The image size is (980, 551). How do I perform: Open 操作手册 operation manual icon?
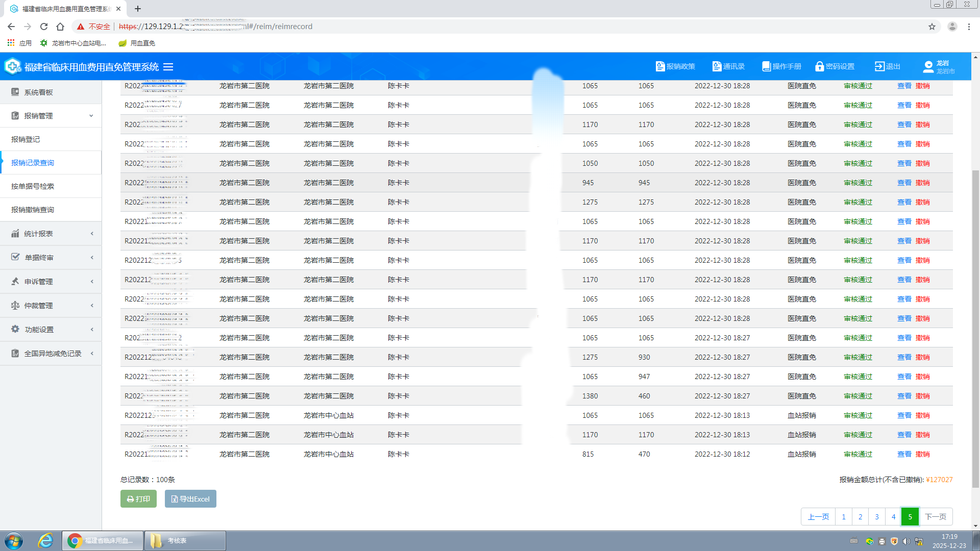pos(766,66)
